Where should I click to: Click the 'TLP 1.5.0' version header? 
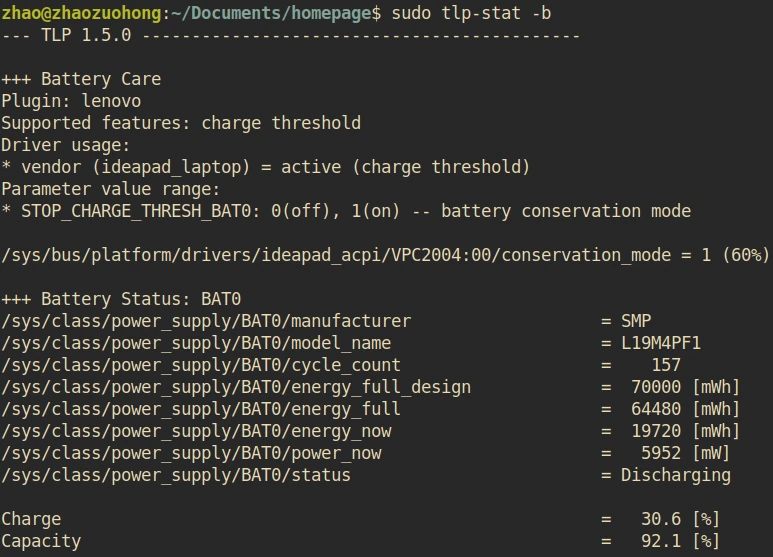(x=86, y=35)
